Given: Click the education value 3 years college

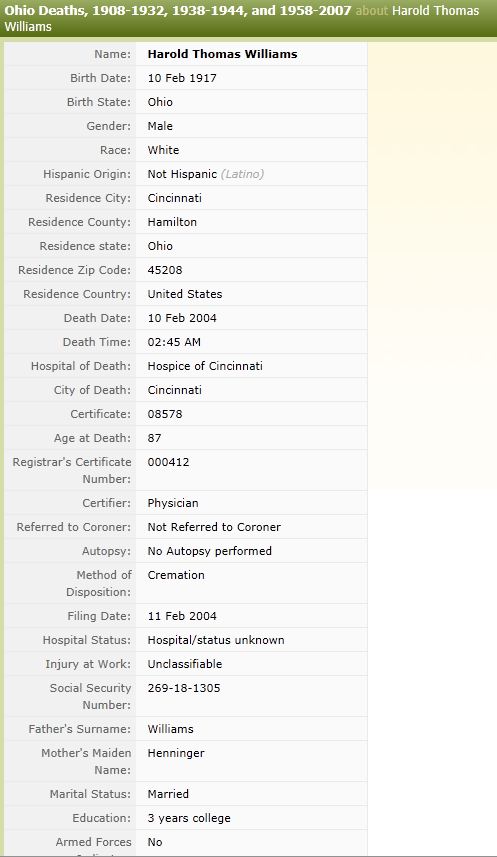Looking at the screenshot, I should click(189, 819).
